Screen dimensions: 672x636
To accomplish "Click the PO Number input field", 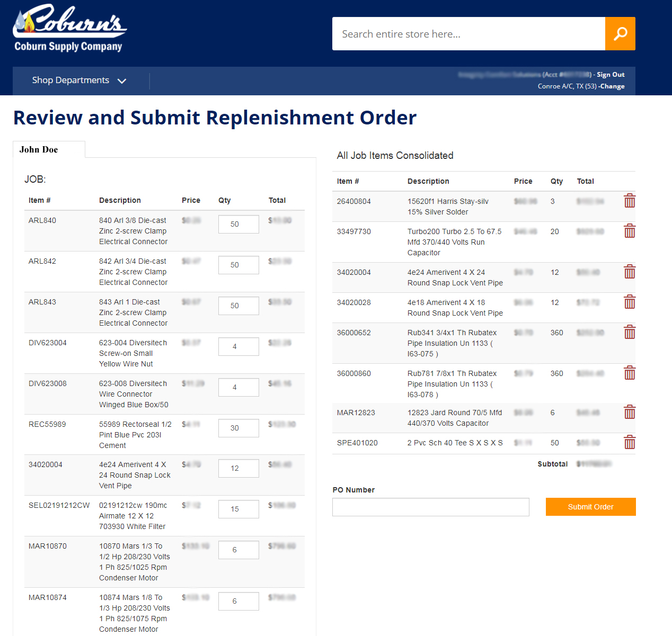I will (x=430, y=507).
